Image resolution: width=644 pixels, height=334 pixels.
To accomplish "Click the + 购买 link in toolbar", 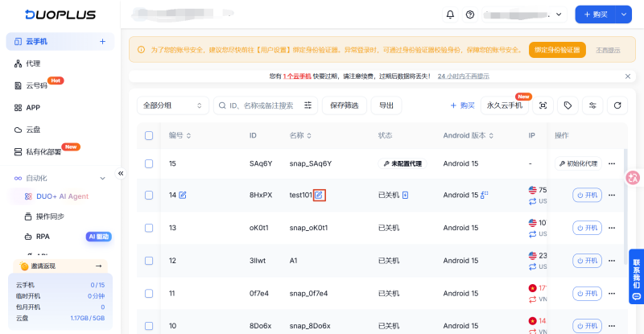I will [x=462, y=105].
